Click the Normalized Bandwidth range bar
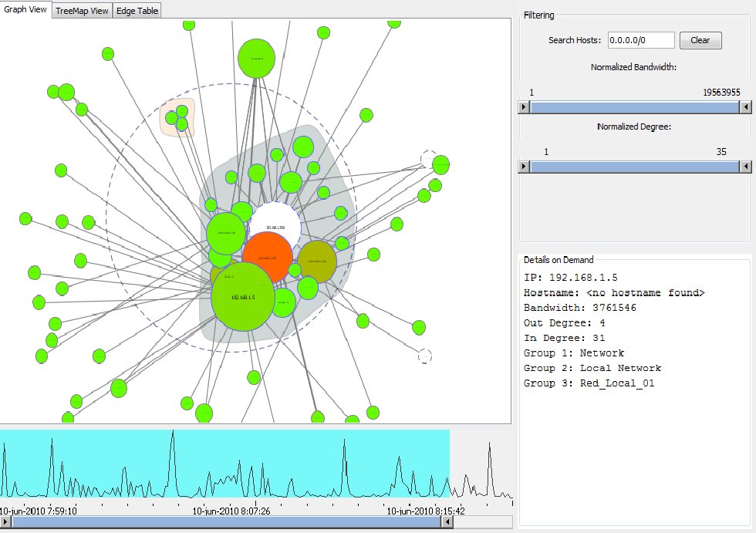Screen dimensions: 756x533 [634, 107]
